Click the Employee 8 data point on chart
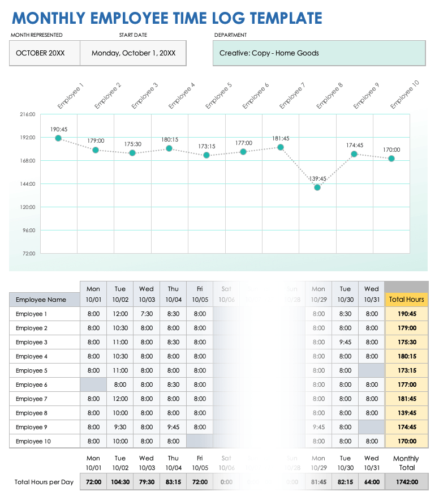The height and width of the screenshot is (504, 439). 317,187
